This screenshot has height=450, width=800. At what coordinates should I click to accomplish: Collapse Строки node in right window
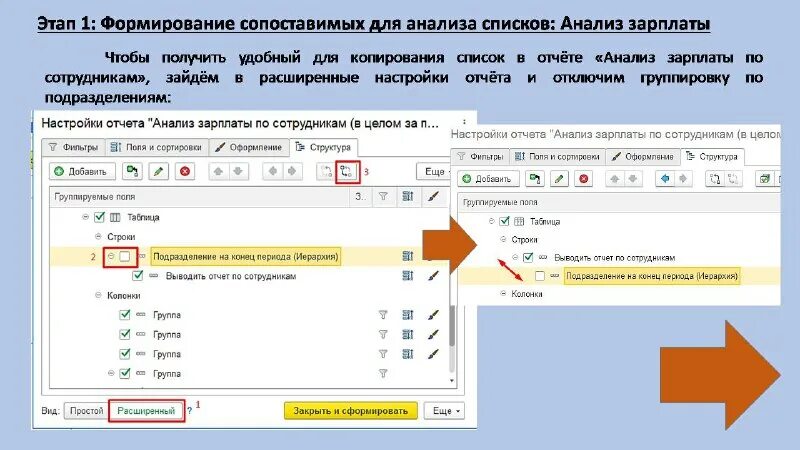pyautogui.click(x=503, y=239)
